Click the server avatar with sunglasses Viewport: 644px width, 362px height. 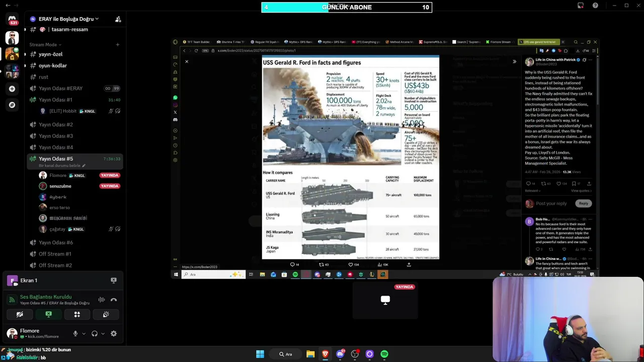(12, 38)
